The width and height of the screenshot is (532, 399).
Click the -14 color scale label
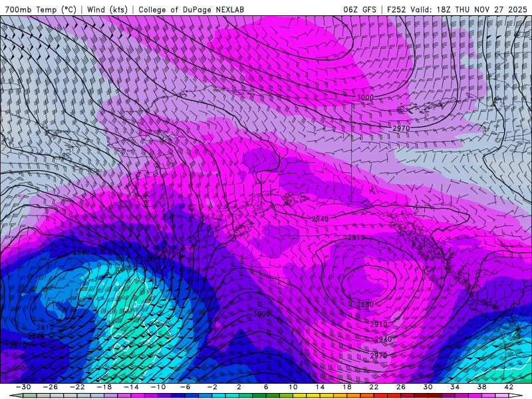point(131,387)
